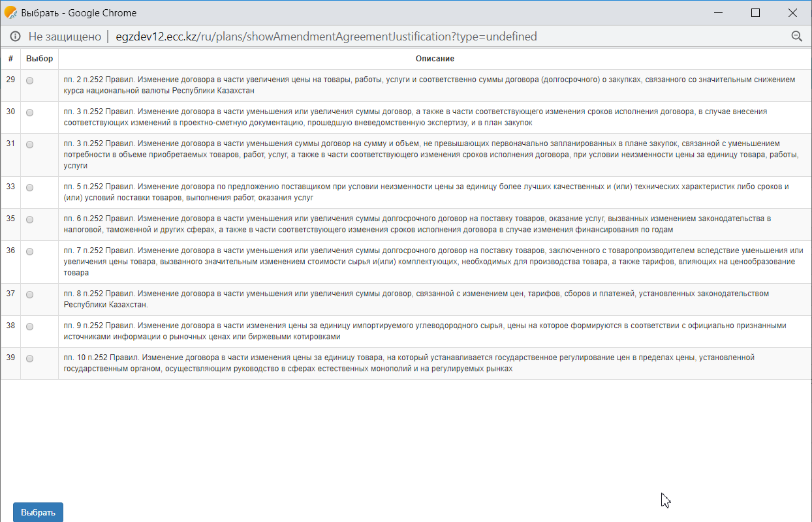Select radio option for row 35
The image size is (812, 522).
click(x=29, y=220)
